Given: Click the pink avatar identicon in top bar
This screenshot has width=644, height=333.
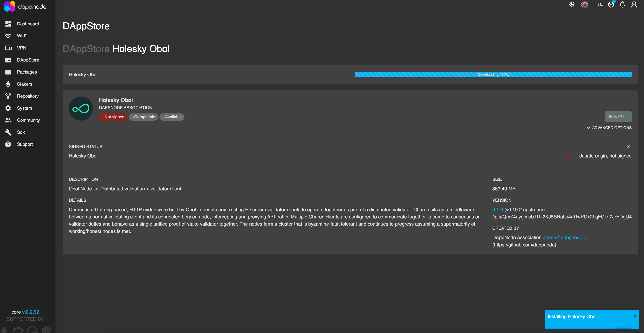Looking at the screenshot, I should tap(585, 5).
